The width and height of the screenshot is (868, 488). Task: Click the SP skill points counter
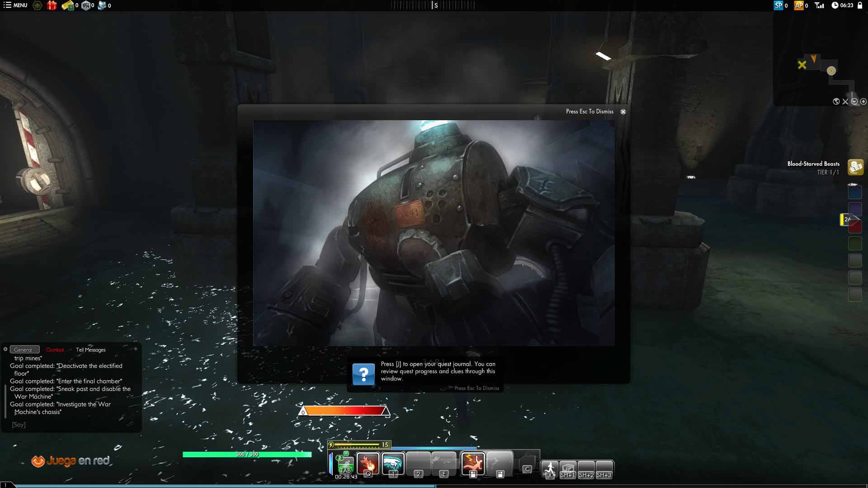pyautogui.click(x=780, y=5)
